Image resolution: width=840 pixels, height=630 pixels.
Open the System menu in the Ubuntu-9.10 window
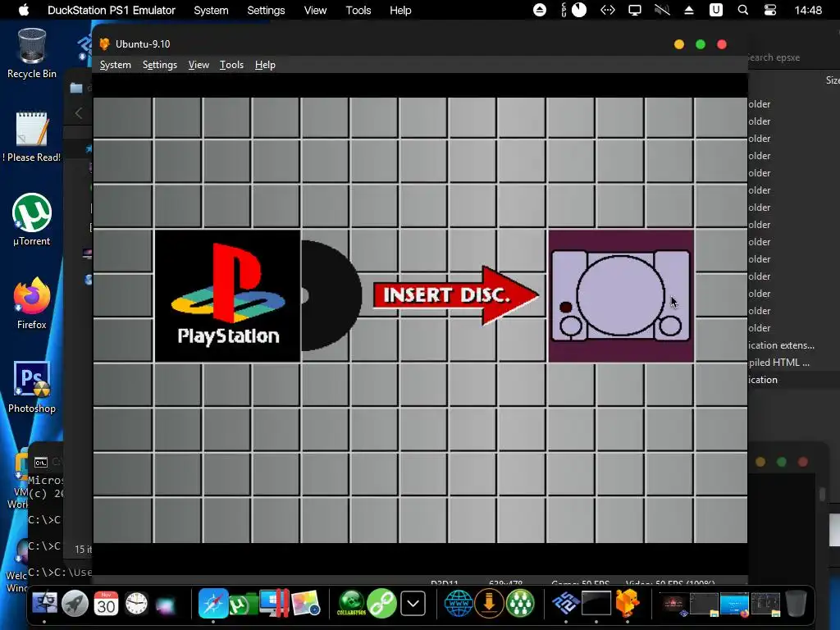coord(115,65)
